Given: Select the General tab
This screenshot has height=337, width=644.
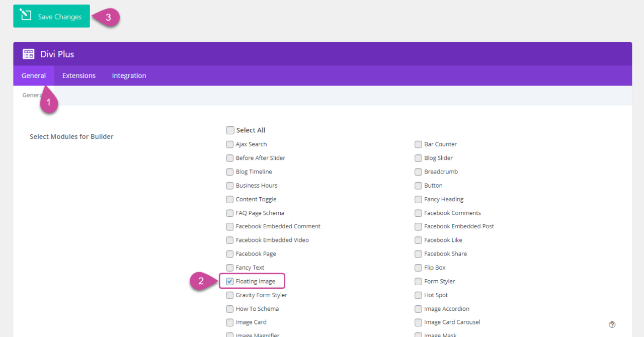Looking at the screenshot, I should 33,75.
